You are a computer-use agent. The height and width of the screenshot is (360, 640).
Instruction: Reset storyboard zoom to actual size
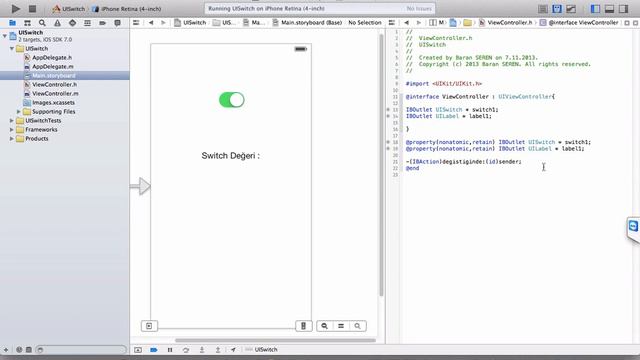(341, 326)
